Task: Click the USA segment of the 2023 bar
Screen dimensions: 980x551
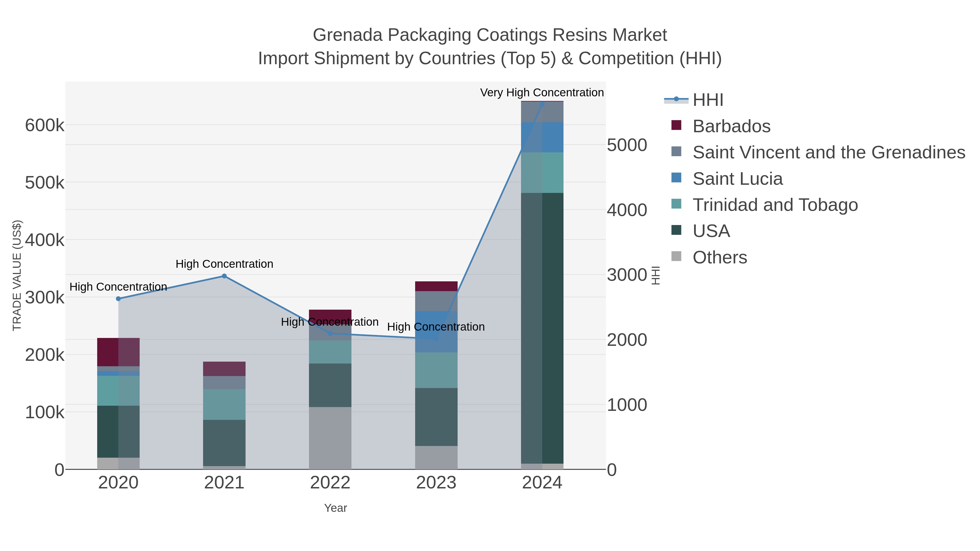Action: tap(436, 417)
